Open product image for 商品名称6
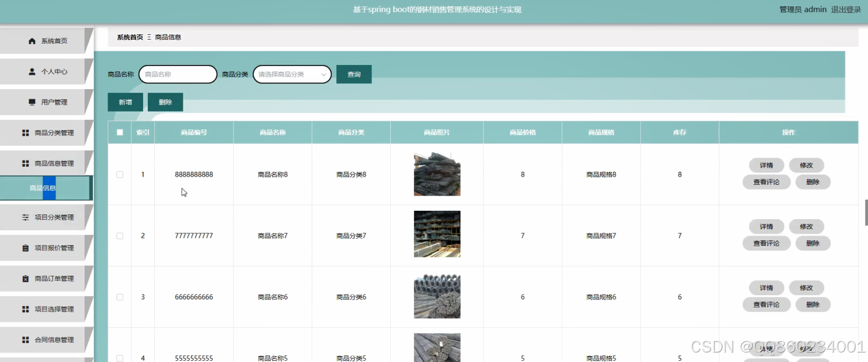 click(437, 295)
